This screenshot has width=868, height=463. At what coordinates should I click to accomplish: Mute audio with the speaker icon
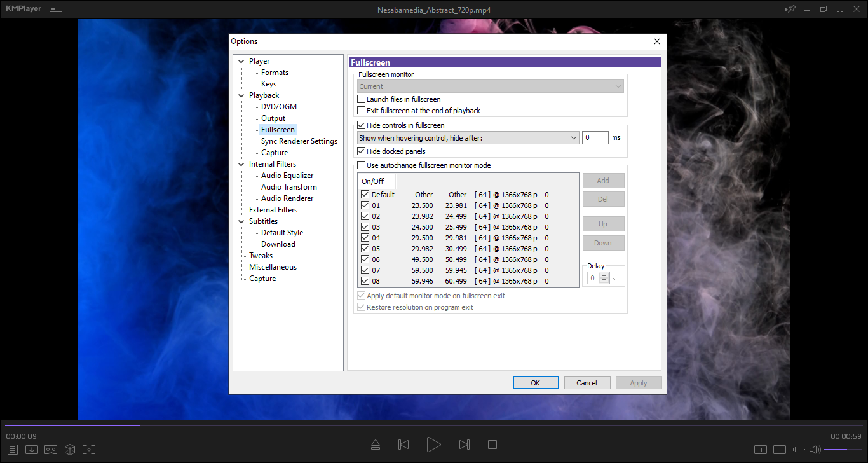point(815,450)
